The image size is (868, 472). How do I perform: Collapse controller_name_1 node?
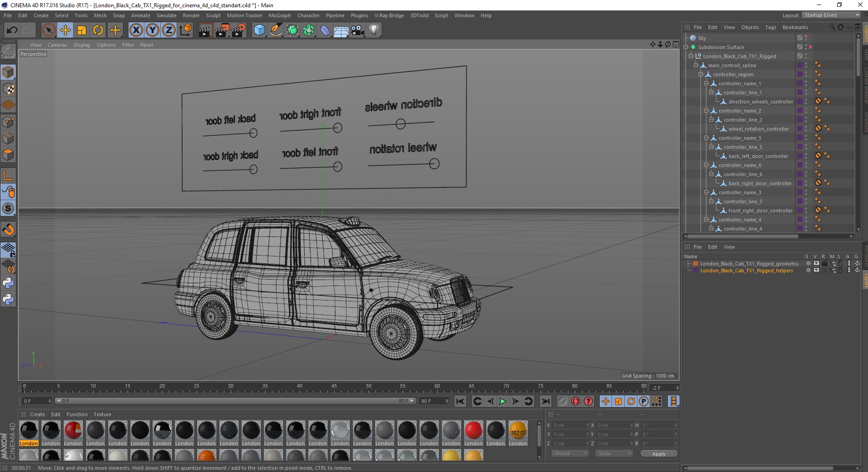(706, 84)
